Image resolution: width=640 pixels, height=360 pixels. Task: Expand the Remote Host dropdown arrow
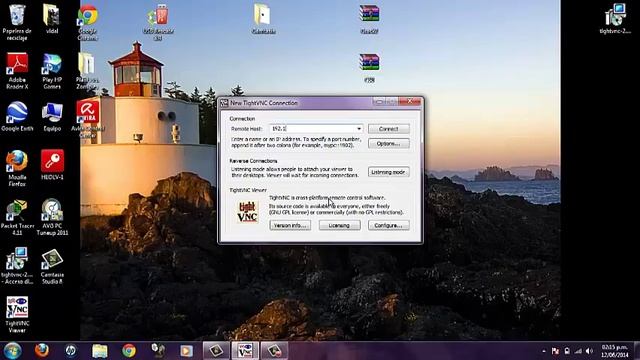tap(359, 129)
